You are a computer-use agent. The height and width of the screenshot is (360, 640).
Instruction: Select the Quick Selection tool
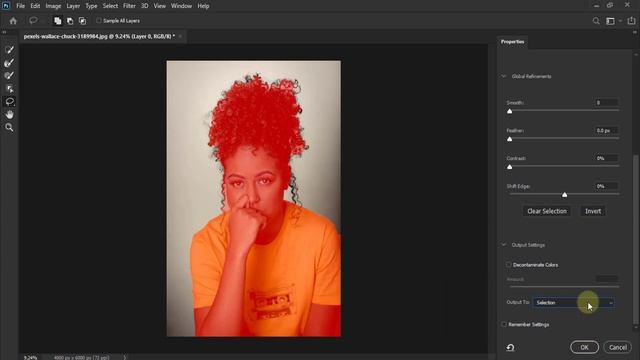click(9, 50)
